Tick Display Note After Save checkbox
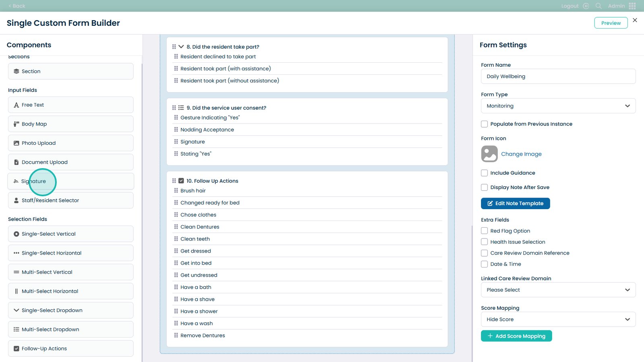This screenshot has width=644, height=362. (484, 187)
